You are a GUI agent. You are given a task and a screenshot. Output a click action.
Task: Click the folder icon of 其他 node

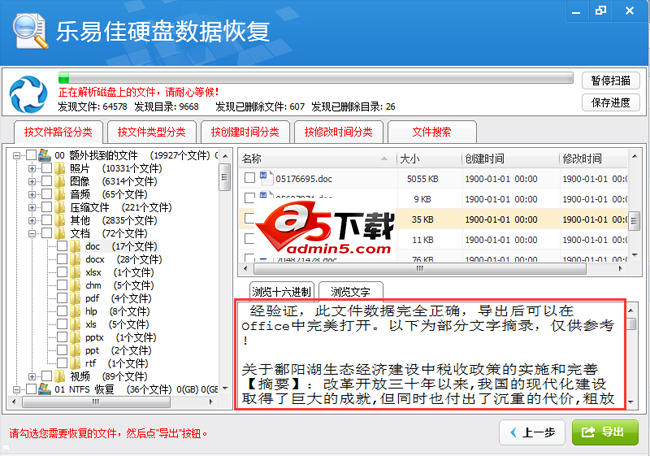point(60,220)
